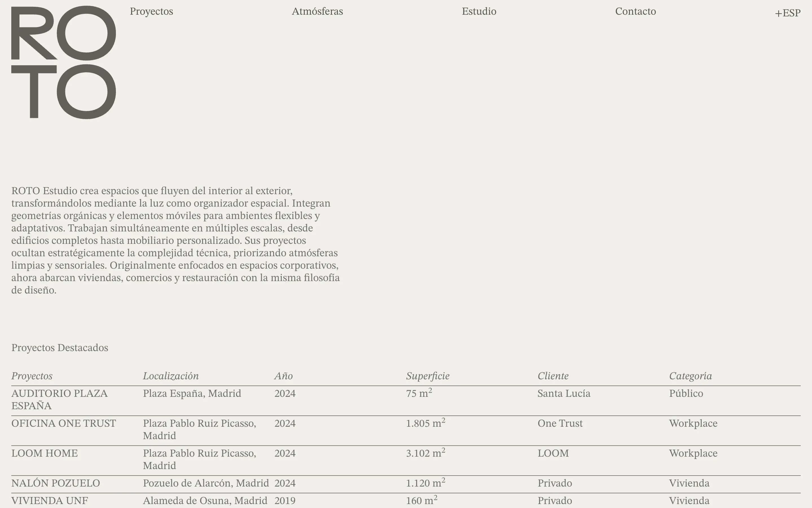Open the AUDITORIO PLAZA ESPAÑA project
This screenshot has width=812, height=508.
coord(60,399)
